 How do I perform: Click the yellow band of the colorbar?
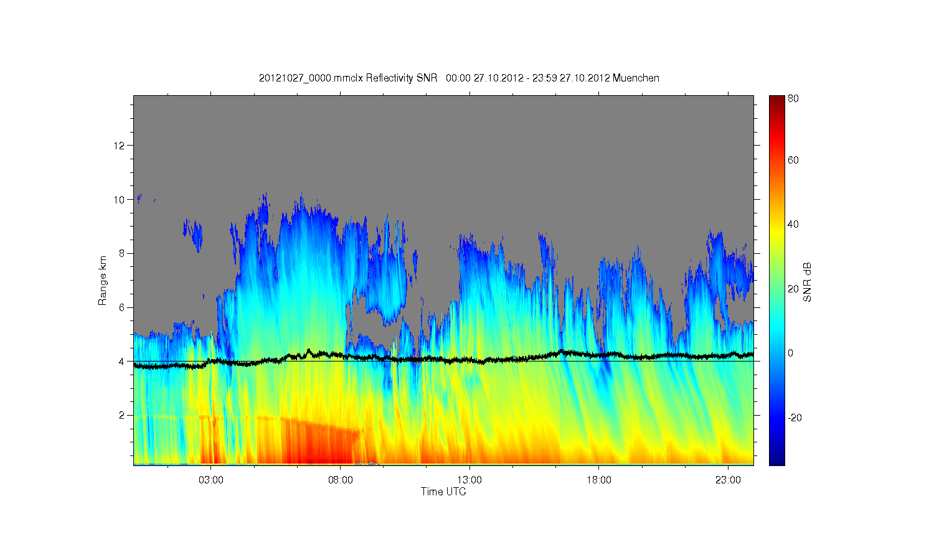click(776, 233)
